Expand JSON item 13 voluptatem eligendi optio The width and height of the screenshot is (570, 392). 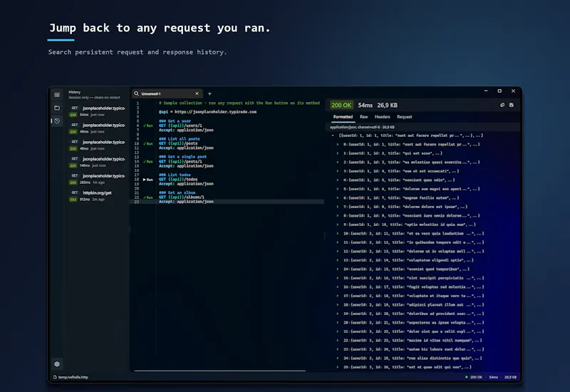pyautogui.click(x=337, y=260)
